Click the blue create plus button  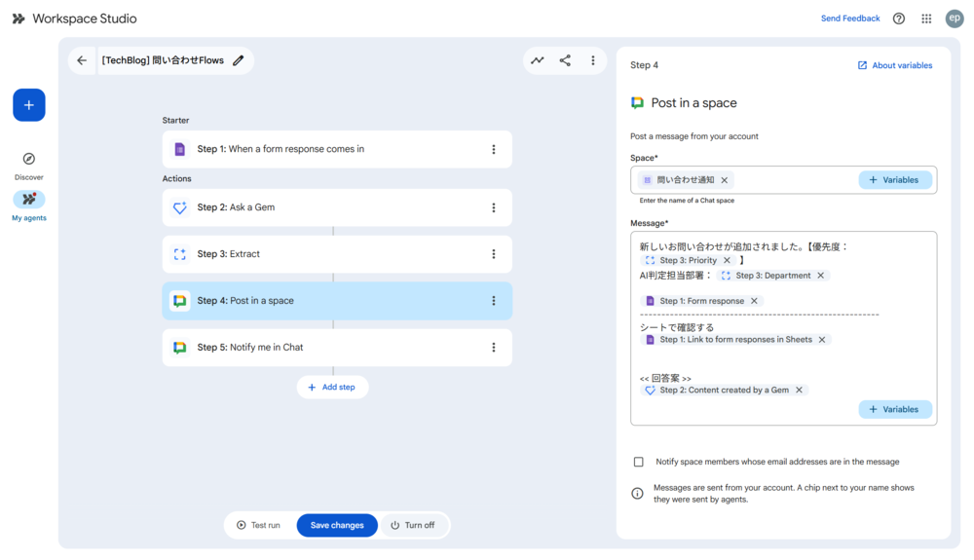[x=28, y=105]
